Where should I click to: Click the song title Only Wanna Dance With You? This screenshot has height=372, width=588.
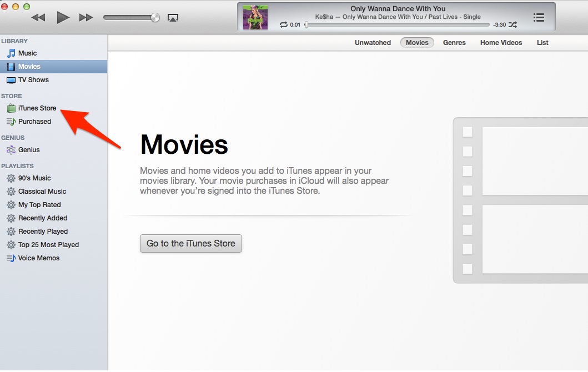pyautogui.click(x=398, y=9)
